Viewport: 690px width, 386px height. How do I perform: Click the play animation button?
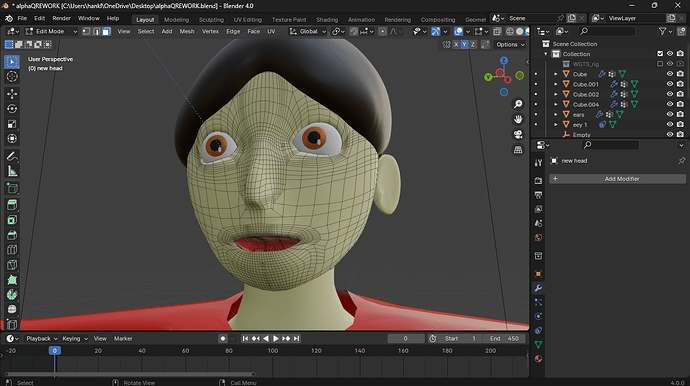click(276, 338)
